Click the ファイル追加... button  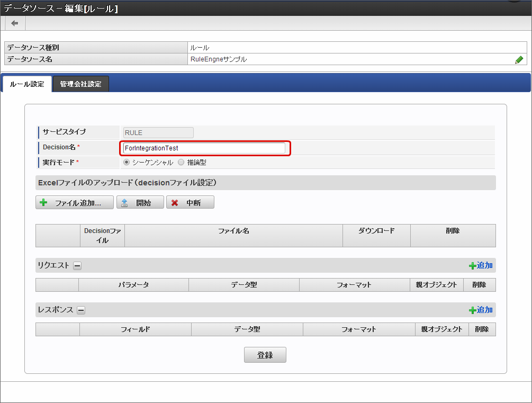click(x=75, y=203)
